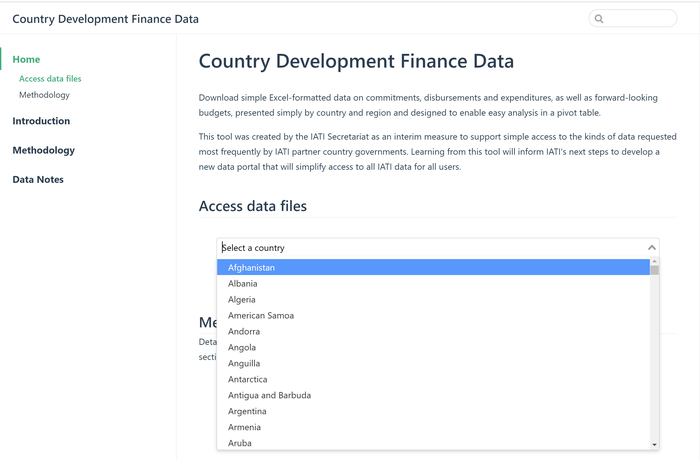
Task: Jump to Access data files sidebar link
Action: point(50,79)
